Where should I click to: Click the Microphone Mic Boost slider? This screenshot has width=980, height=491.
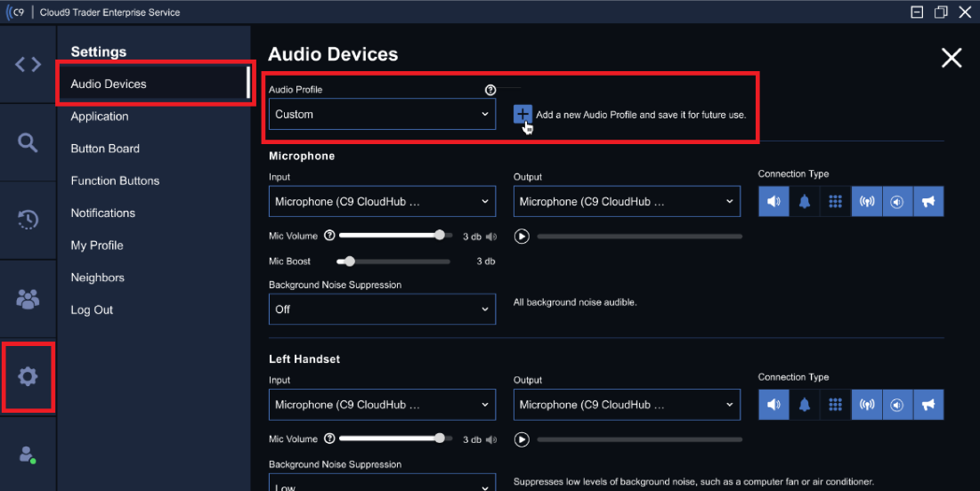coord(394,262)
